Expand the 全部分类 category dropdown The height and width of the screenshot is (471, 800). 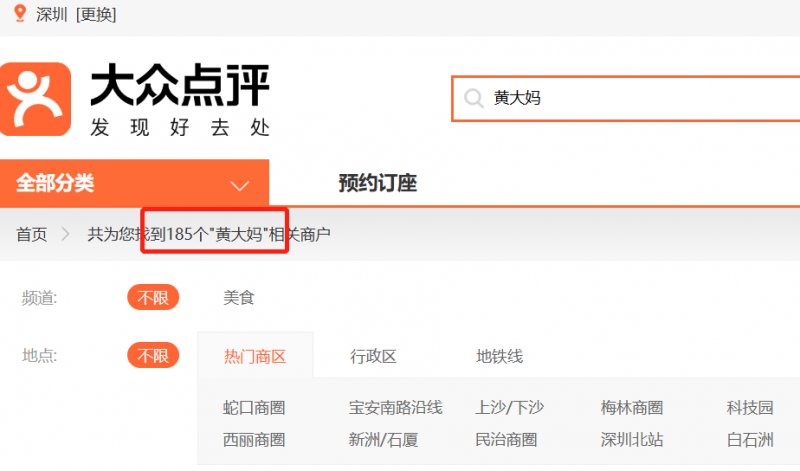134,183
